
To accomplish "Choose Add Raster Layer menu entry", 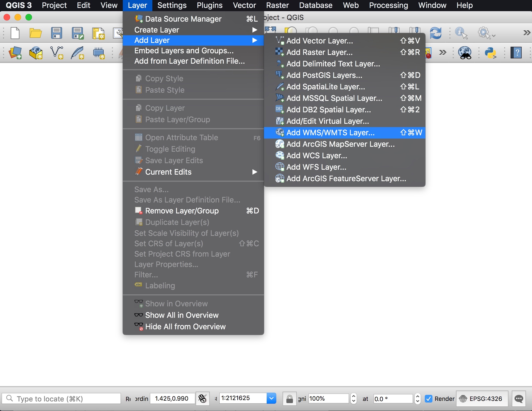I will [x=345, y=52].
